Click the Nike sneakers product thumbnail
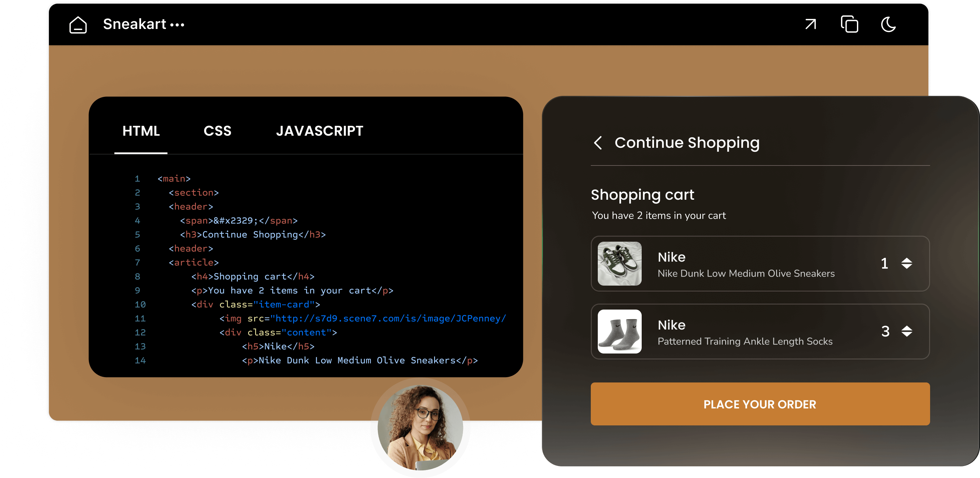The image size is (980, 478). (x=619, y=263)
